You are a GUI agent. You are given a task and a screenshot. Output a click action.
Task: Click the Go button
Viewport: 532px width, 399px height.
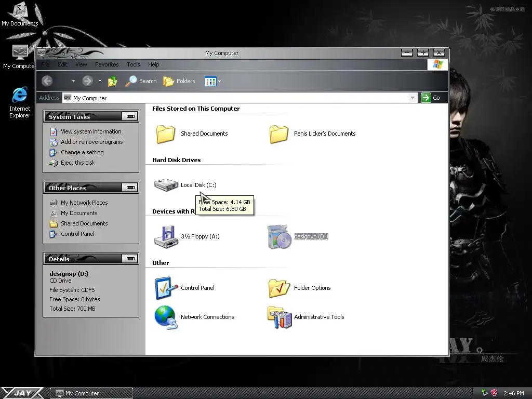pos(430,98)
